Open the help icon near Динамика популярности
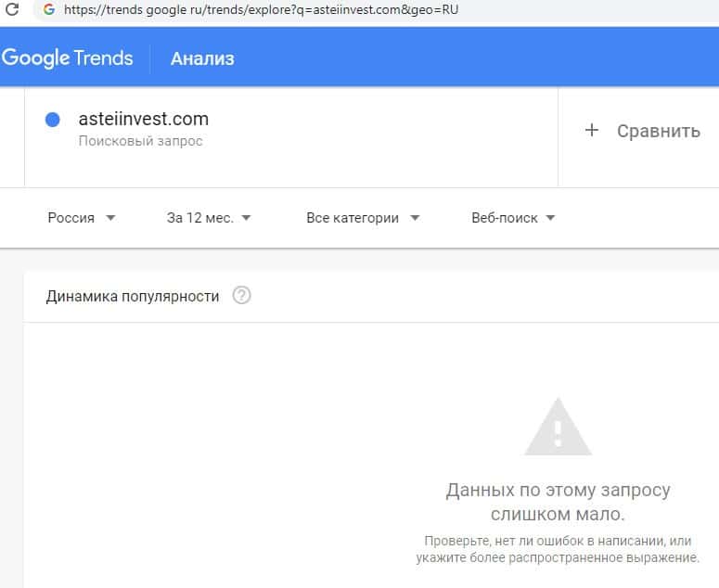This screenshot has width=719, height=588. tap(241, 297)
